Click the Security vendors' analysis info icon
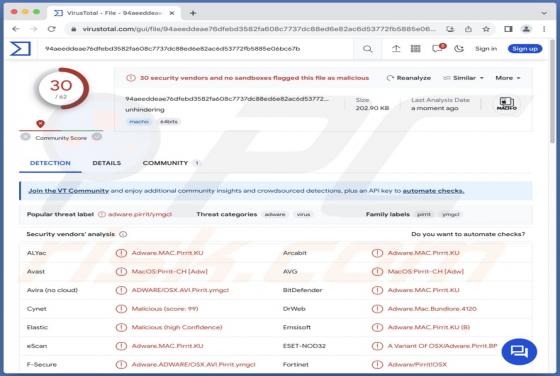 pos(123,234)
